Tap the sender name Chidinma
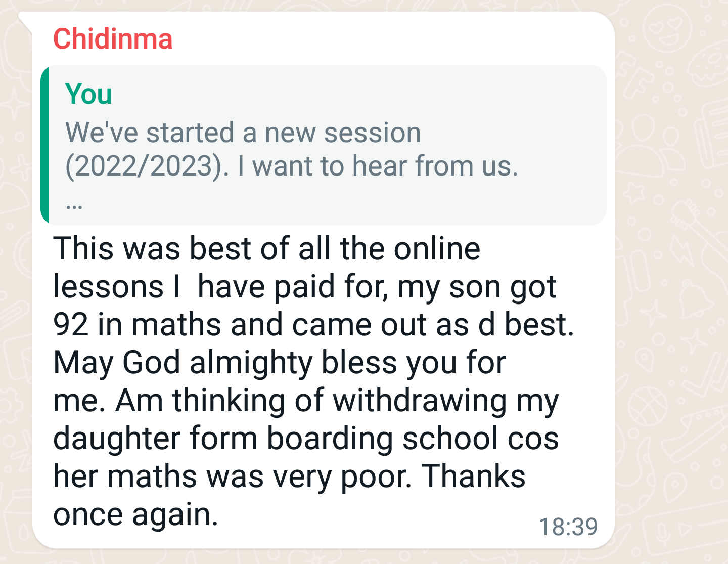The image size is (728, 564). [x=113, y=39]
